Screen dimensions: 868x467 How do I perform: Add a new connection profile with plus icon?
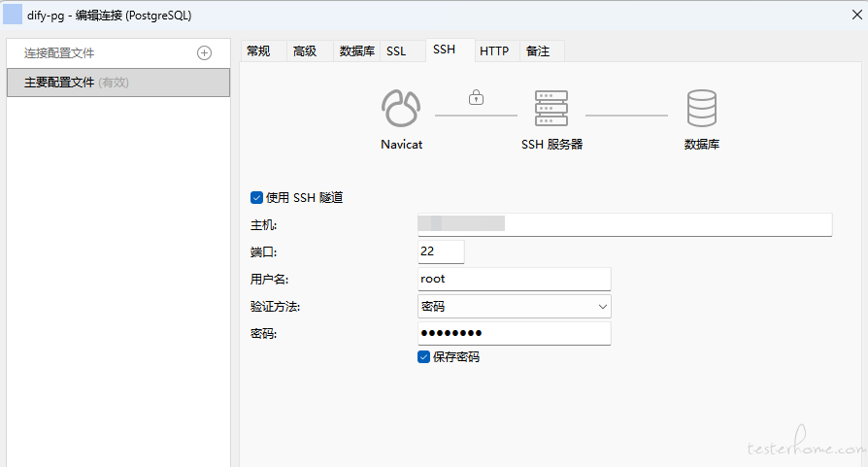click(x=204, y=53)
